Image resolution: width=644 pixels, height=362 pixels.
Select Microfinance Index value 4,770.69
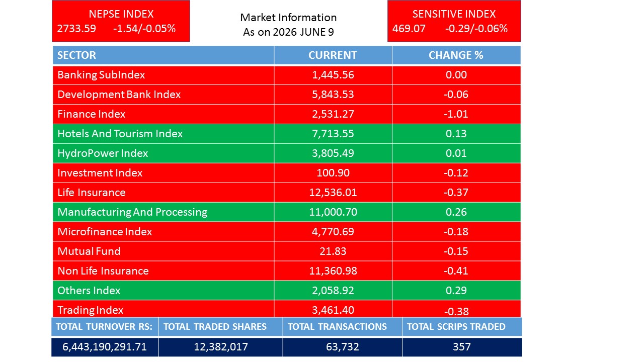coord(333,232)
